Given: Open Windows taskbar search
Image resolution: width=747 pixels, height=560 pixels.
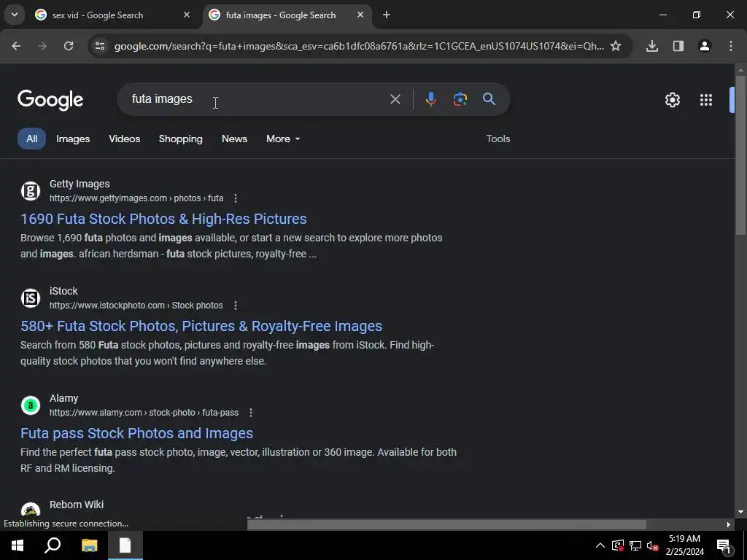Looking at the screenshot, I should click(x=53, y=545).
